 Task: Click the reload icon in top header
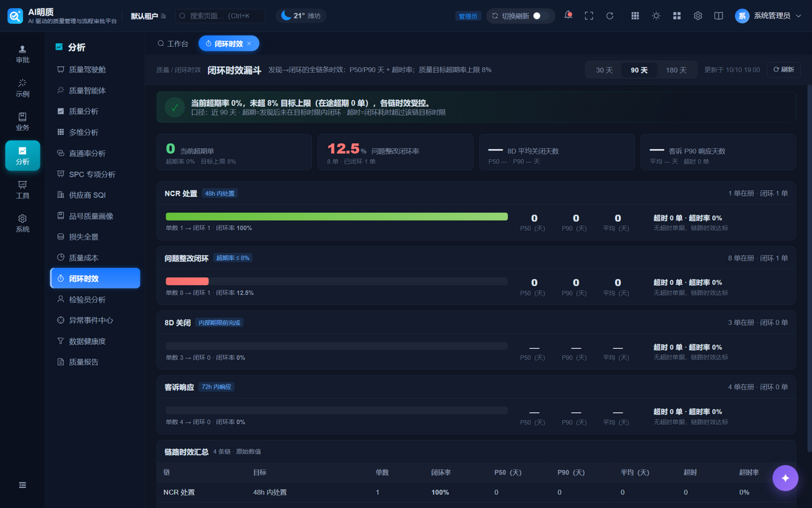click(610, 16)
